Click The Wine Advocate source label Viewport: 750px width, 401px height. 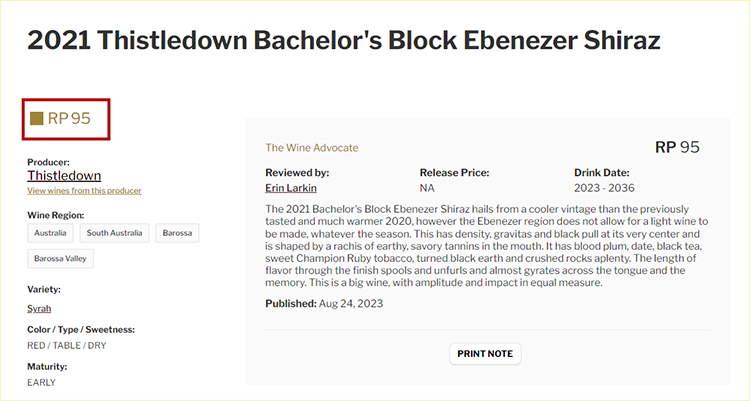pyautogui.click(x=311, y=148)
